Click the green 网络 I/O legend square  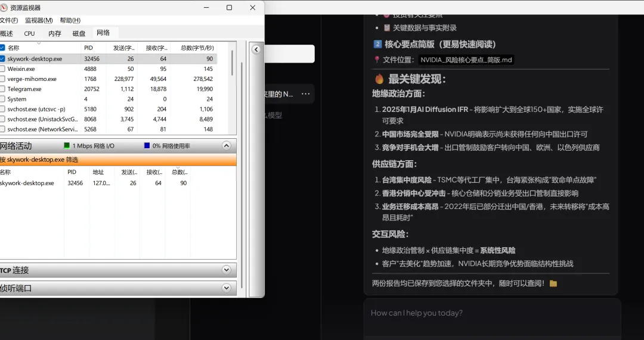point(67,146)
